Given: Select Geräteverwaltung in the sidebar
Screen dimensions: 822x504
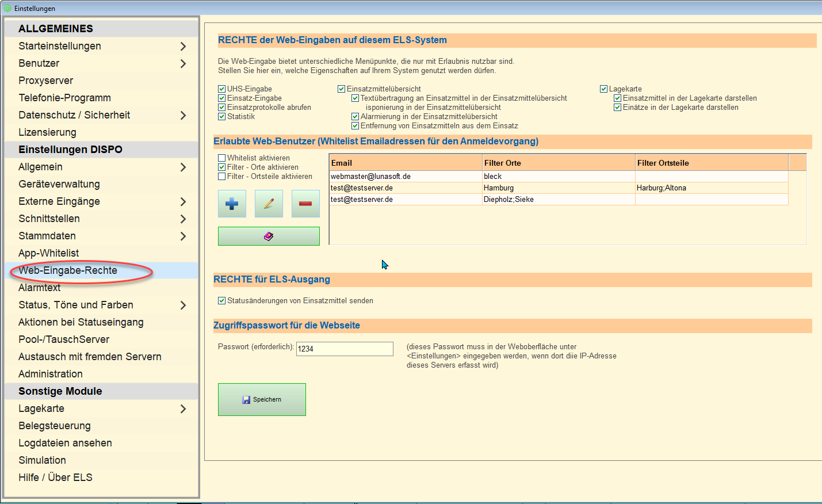Looking at the screenshot, I should 59,184.
